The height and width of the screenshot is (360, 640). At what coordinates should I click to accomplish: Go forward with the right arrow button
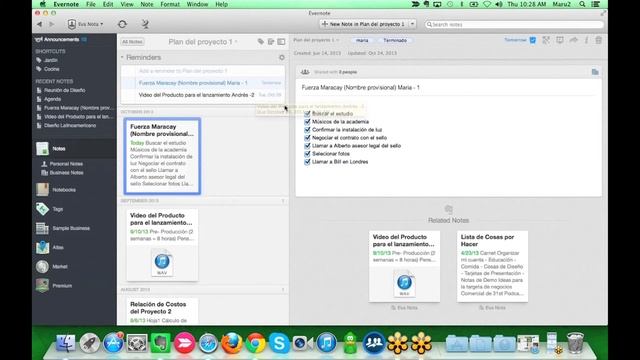[x=52, y=24]
